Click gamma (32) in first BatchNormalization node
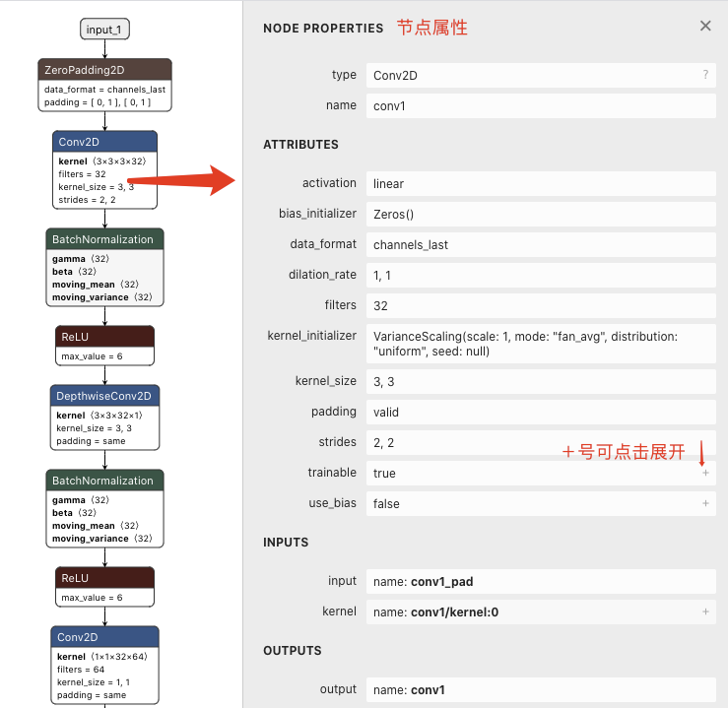Viewport: 728px width, 708px height. coord(81,258)
